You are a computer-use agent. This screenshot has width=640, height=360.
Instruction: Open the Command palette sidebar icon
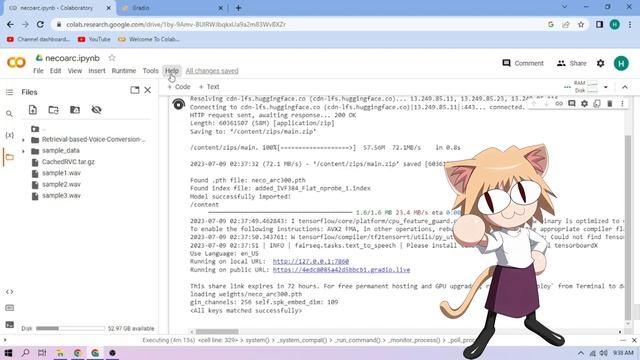(x=9, y=308)
